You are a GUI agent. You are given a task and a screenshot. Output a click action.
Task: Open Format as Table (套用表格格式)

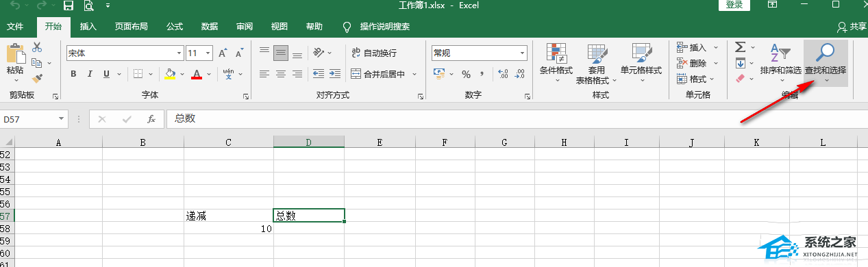point(596,63)
